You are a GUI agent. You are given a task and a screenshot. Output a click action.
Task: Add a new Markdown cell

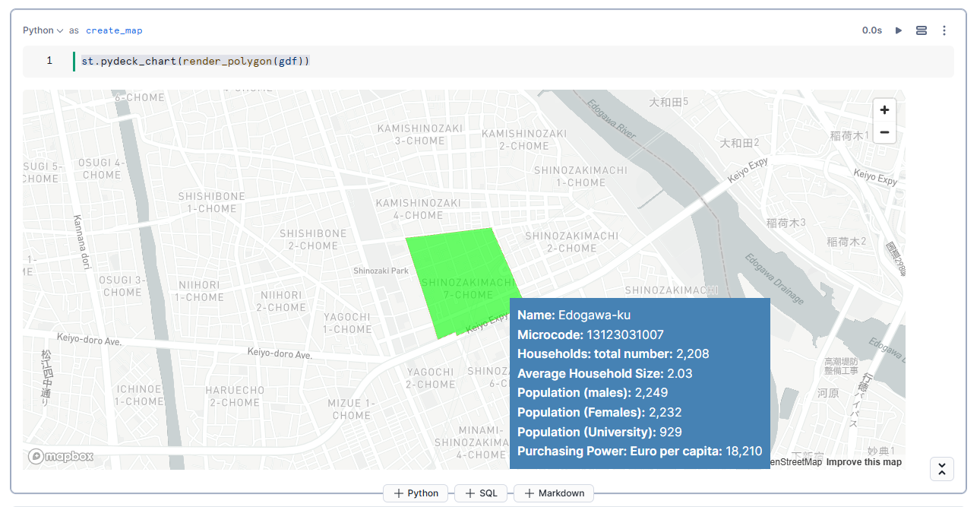point(554,493)
